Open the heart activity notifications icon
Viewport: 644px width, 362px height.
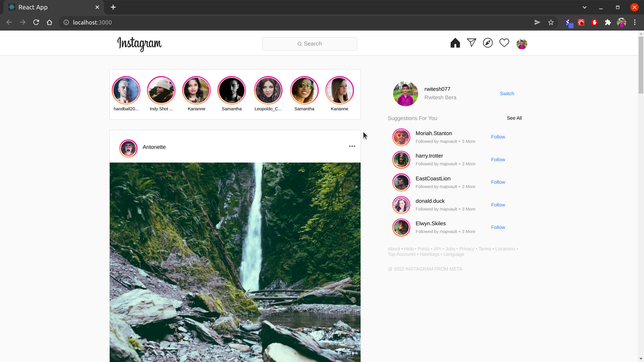click(x=504, y=43)
